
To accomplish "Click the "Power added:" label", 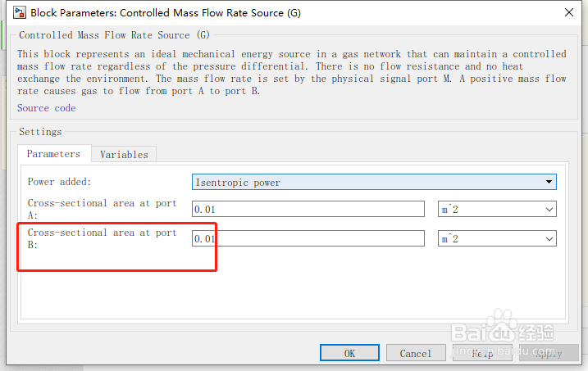I will (60, 182).
